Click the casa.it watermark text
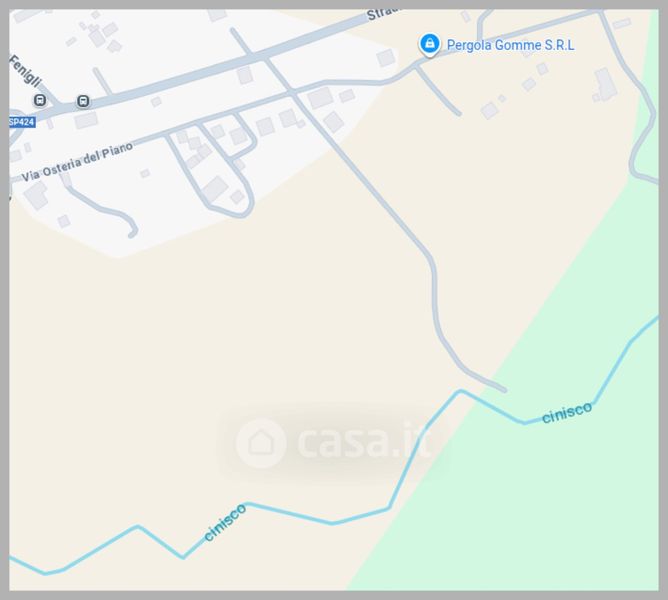This screenshot has height=600, width=668. click(363, 441)
